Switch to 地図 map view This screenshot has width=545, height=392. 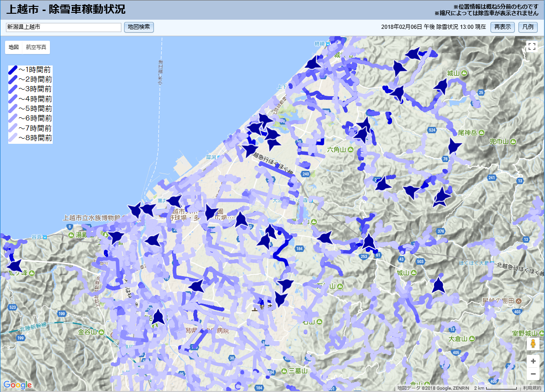tap(14, 47)
